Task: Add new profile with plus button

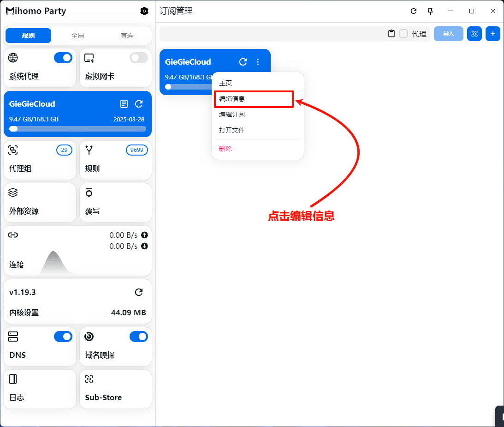Action: pyautogui.click(x=493, y=34)
